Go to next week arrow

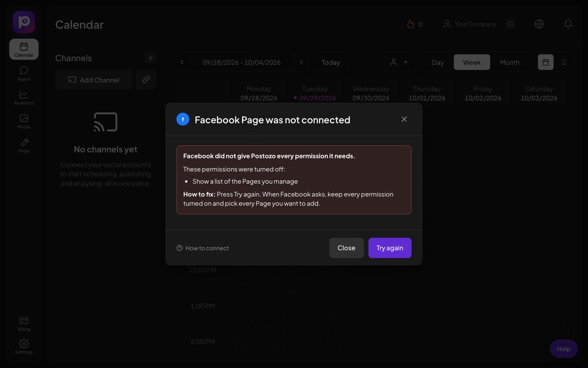[x=301, y=62]
